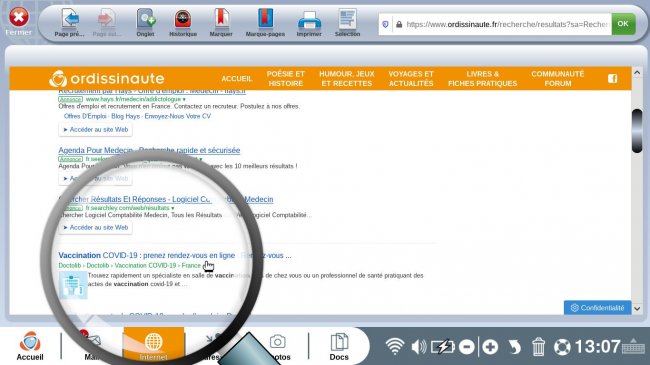Click the 13:07 clock display
650x365 pixels.
598,346
